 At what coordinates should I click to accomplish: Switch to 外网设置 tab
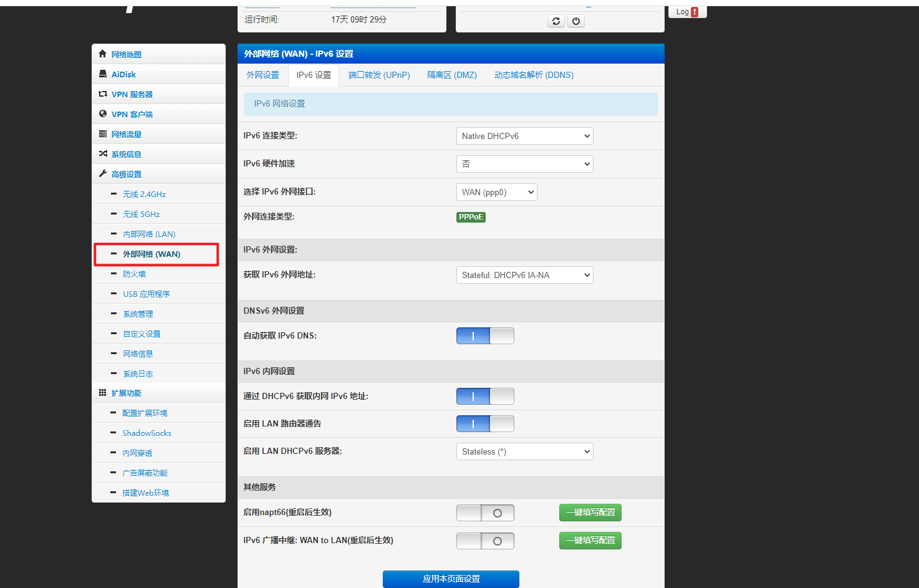click(x=262, y=75)
